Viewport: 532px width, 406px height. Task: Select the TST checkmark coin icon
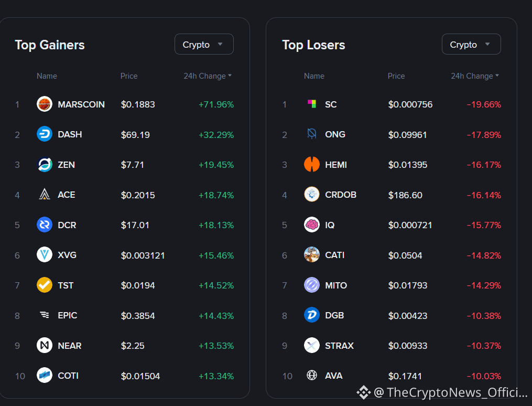45,285
